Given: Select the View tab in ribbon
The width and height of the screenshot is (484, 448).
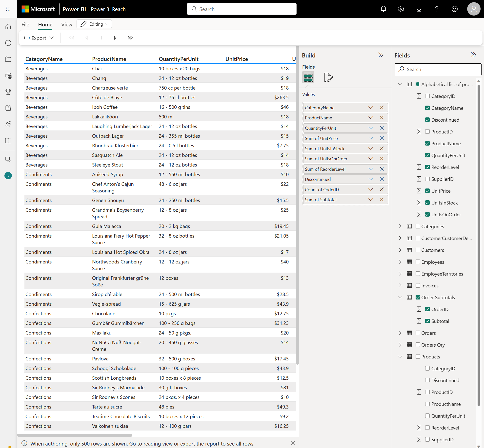Looking at the screenshot, I should tap(66, 24).
